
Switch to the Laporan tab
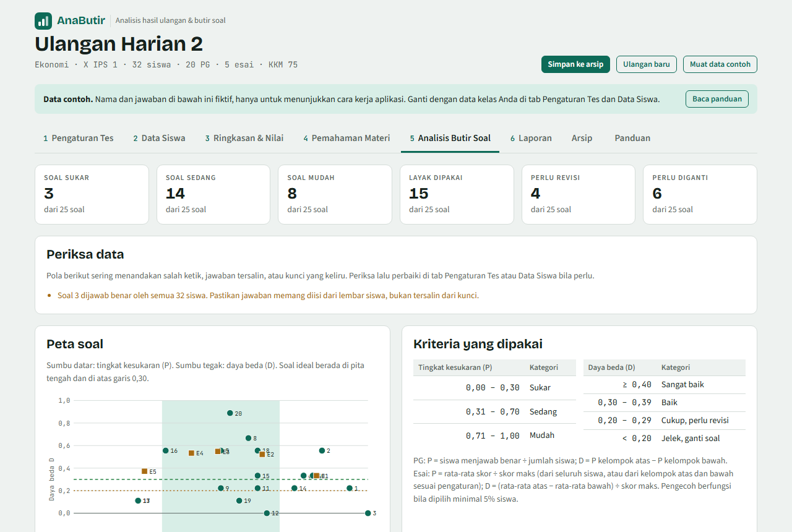[x=531, y=138]
